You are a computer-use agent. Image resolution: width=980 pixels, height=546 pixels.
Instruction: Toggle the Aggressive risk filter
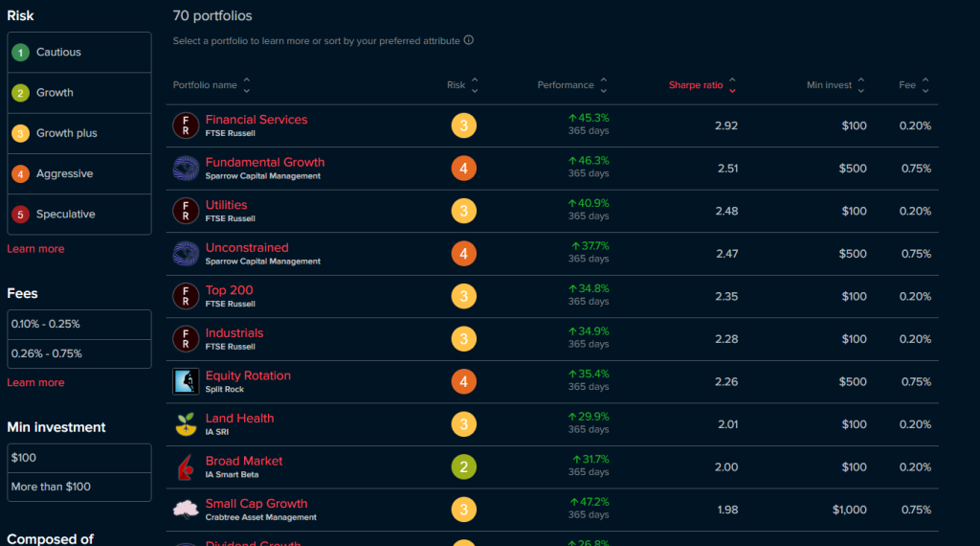[x=79, y=174]
